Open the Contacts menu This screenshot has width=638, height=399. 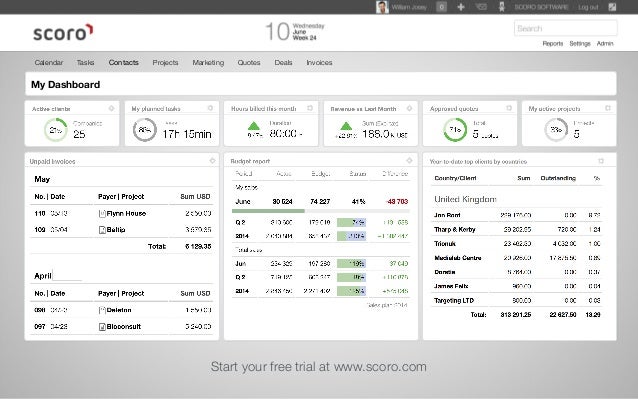tap(123, 63)
